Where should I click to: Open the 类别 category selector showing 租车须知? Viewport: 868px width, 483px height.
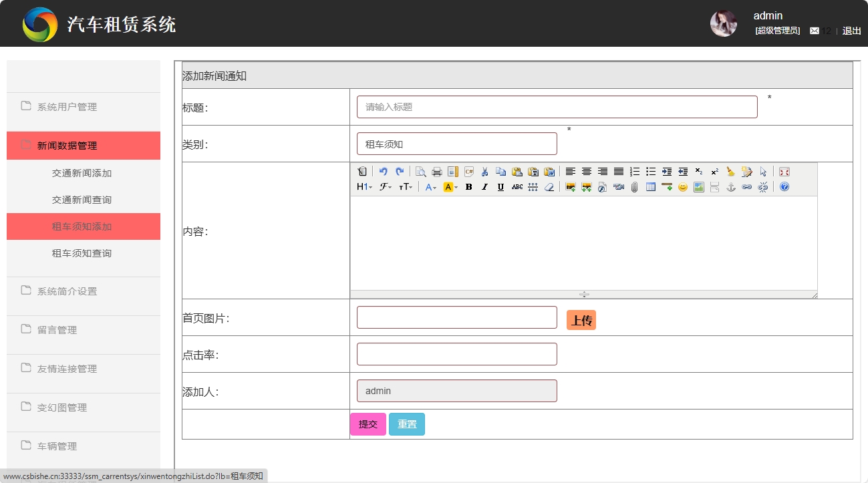[456, 143]
